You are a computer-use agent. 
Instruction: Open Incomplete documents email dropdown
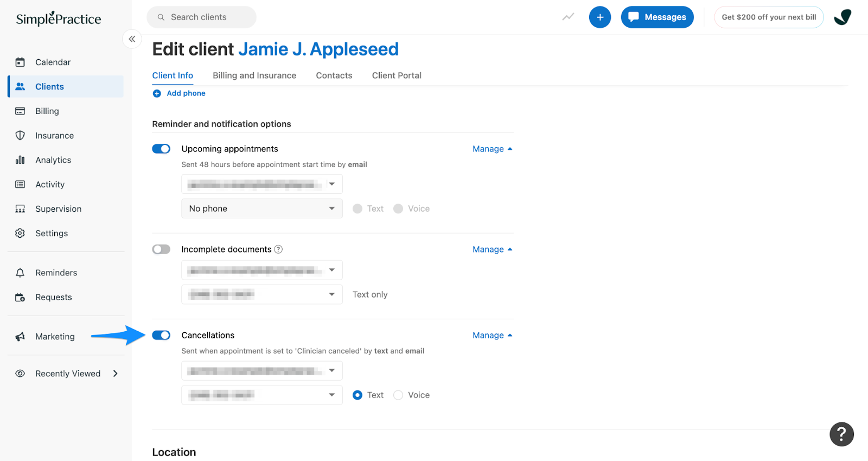click(262, 270)
